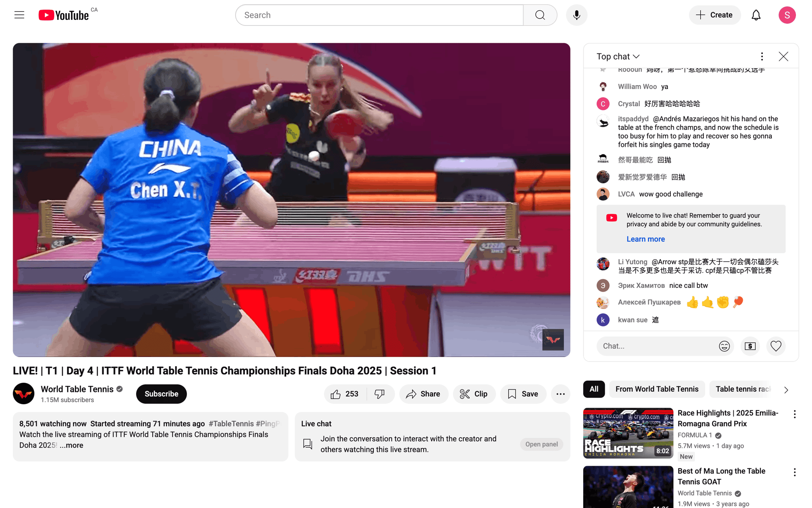Click William Woo chat username

637,87
